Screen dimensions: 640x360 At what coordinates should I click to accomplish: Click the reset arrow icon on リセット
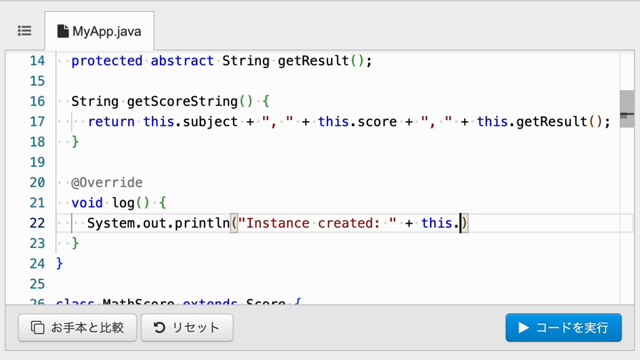159,327
